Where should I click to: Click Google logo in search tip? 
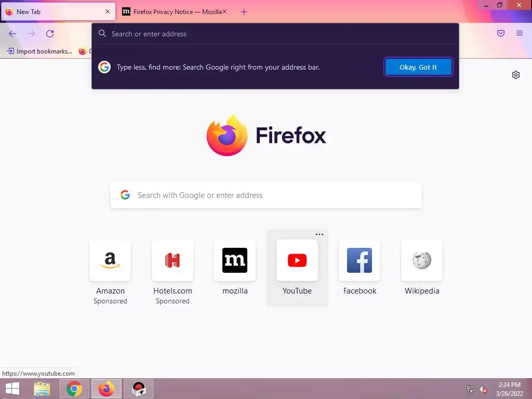click(x=104, y=67)
